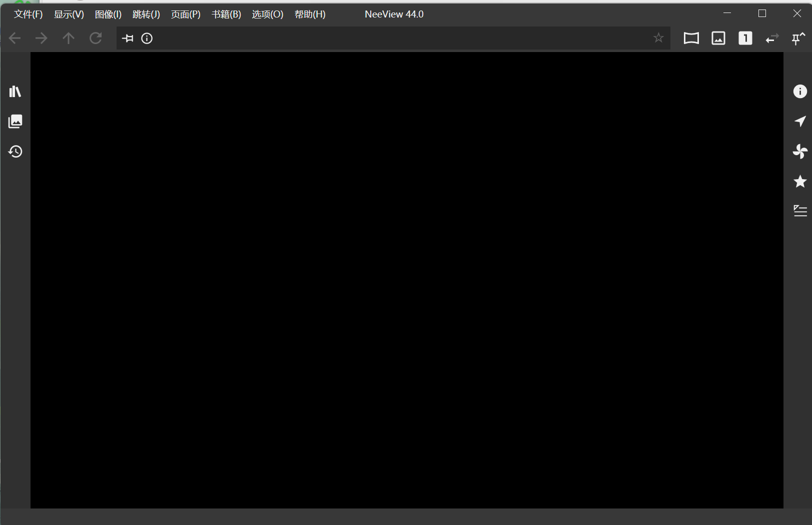Screen dimensions: 812x525
Task: Click the up-folder arrow button
Action: coord(69,39)
